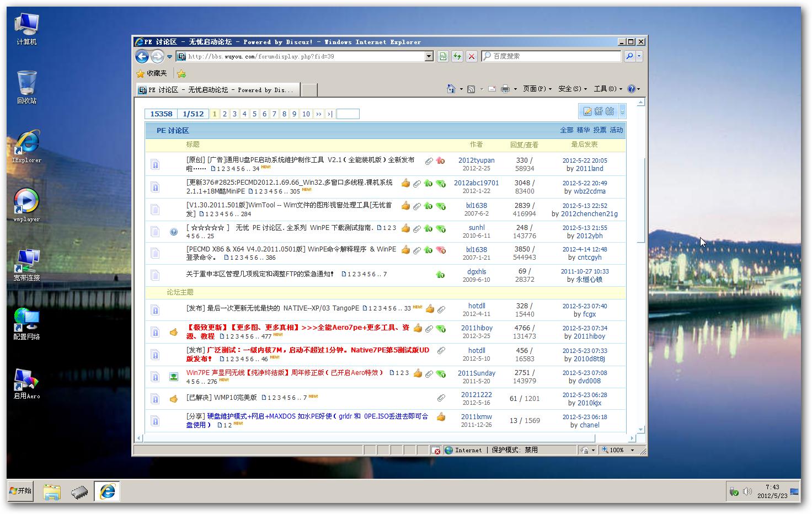Open the 安全(S) menu
This screenshot has width=812, height=514.
(573, 89)
